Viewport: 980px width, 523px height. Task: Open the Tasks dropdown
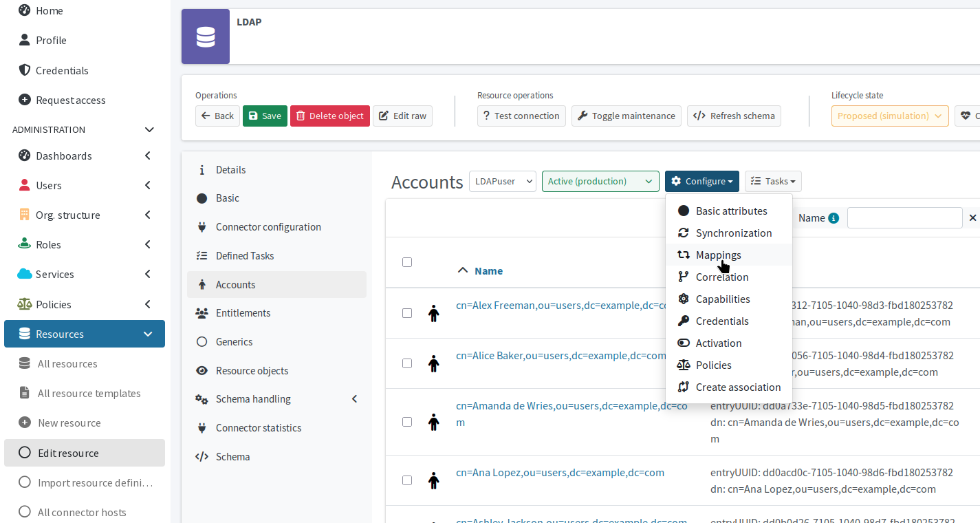(x=772, y=181)
